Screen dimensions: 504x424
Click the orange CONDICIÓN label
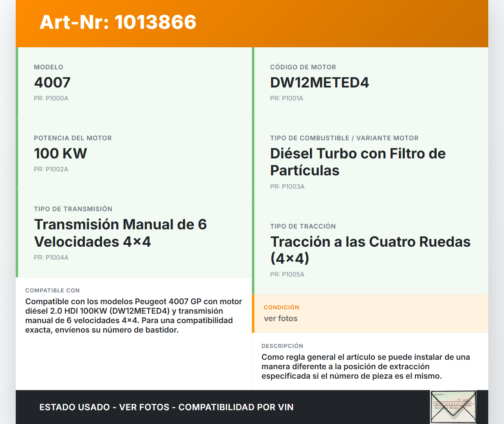[x=281, y=307]
